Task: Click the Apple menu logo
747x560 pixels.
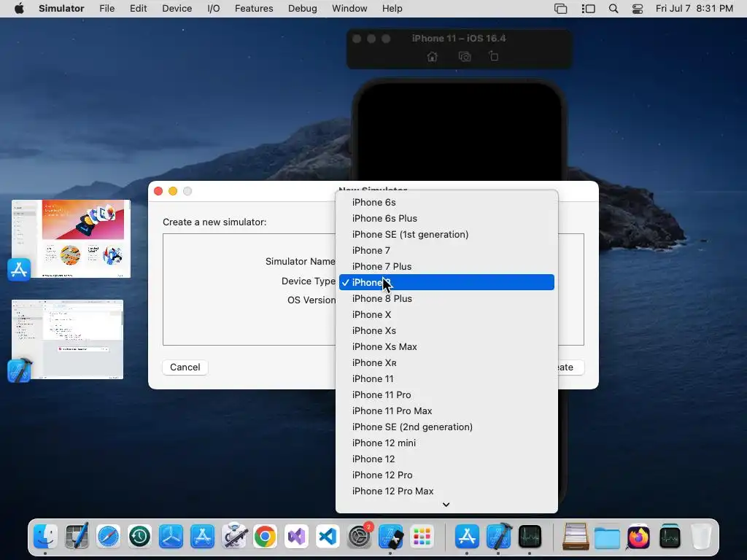Action: pos(19,9)
